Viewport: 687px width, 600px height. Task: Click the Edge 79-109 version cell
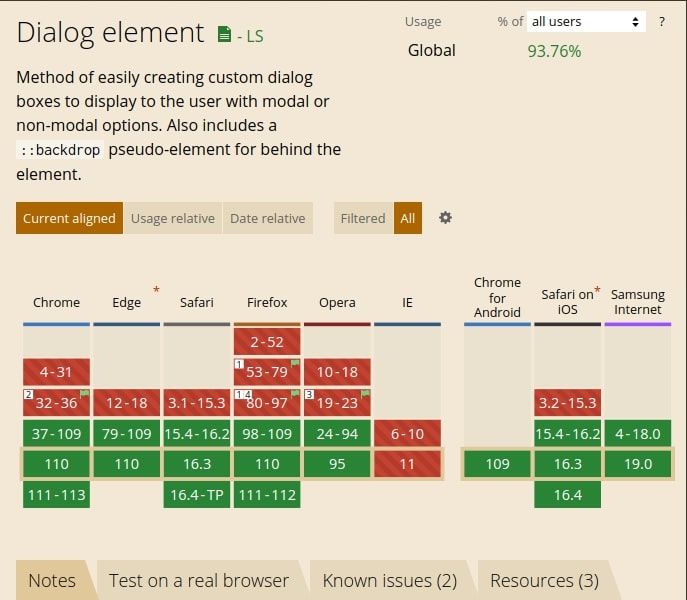127,433
